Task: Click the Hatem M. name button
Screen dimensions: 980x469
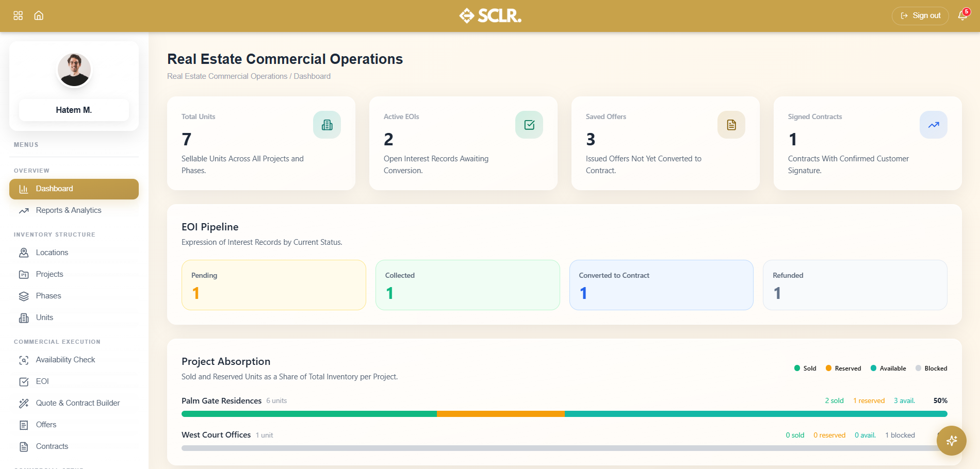Action: click(74, 110)
